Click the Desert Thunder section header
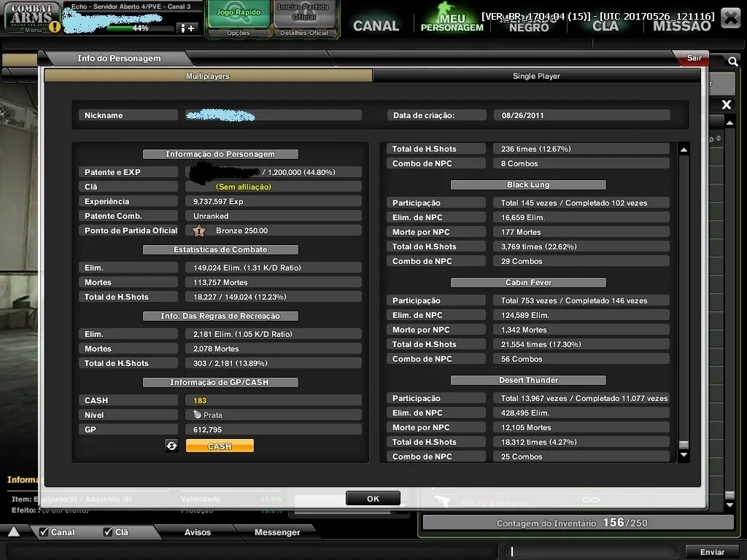This screenshot has height=560, width=747. point(528,380)
